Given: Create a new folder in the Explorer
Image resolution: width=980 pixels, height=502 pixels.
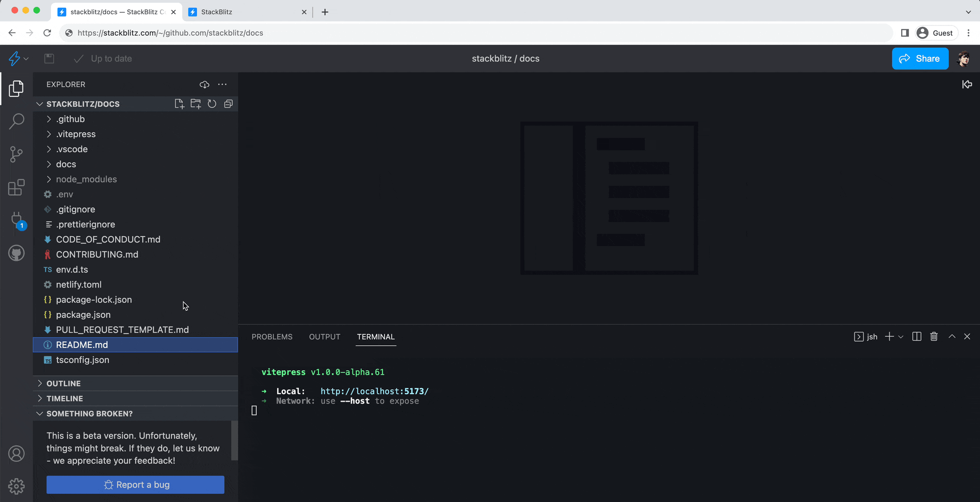Looking at the screenshot, I should coord(196,103).
